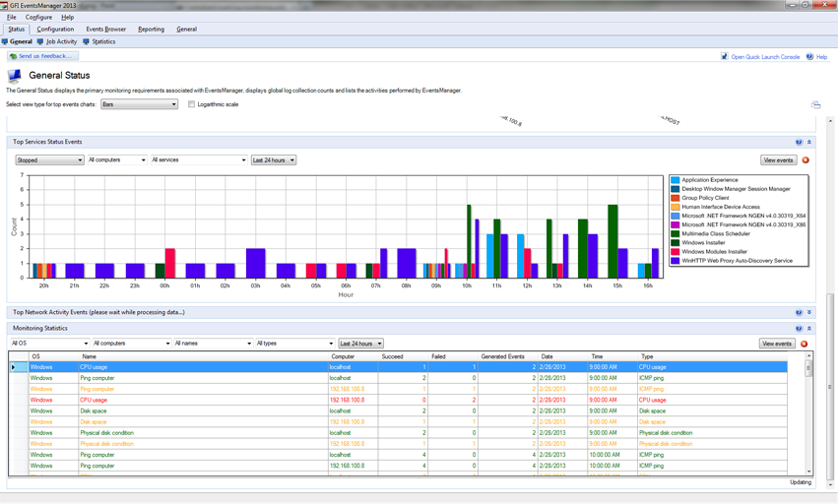Open the All names dropdown
Screen dimensions: 838x504
tap(214, 344)
